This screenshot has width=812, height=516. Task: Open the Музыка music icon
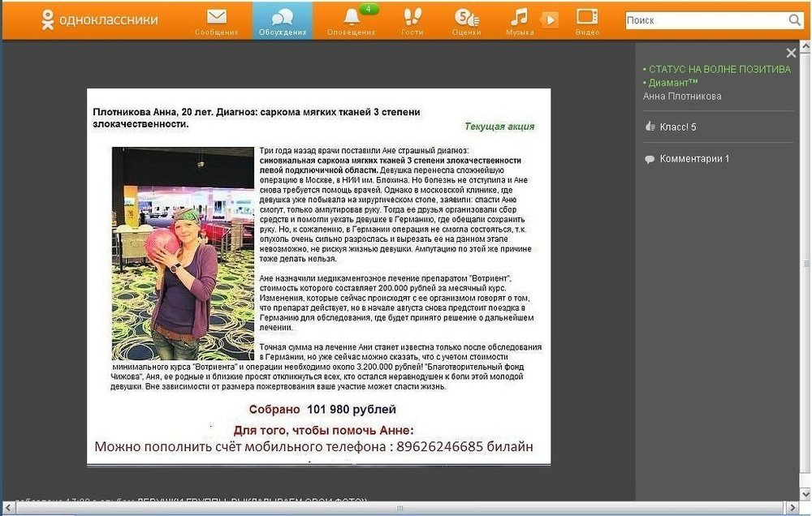point(520,18)
